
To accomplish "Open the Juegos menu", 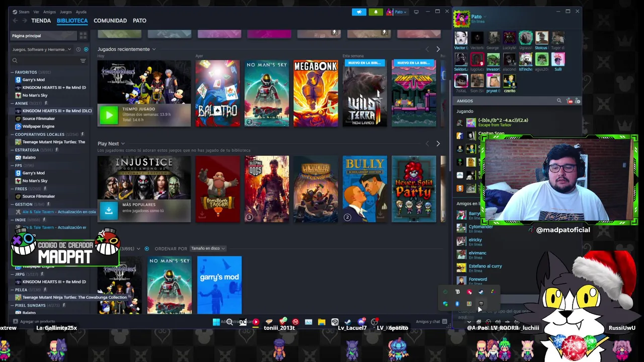I will click(x=65, y=12).
